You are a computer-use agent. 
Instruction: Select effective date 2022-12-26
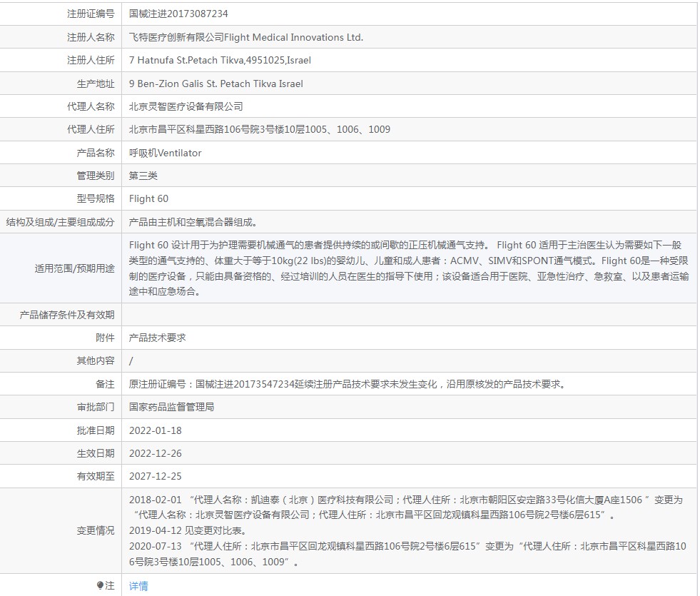[x=156, y=453]
